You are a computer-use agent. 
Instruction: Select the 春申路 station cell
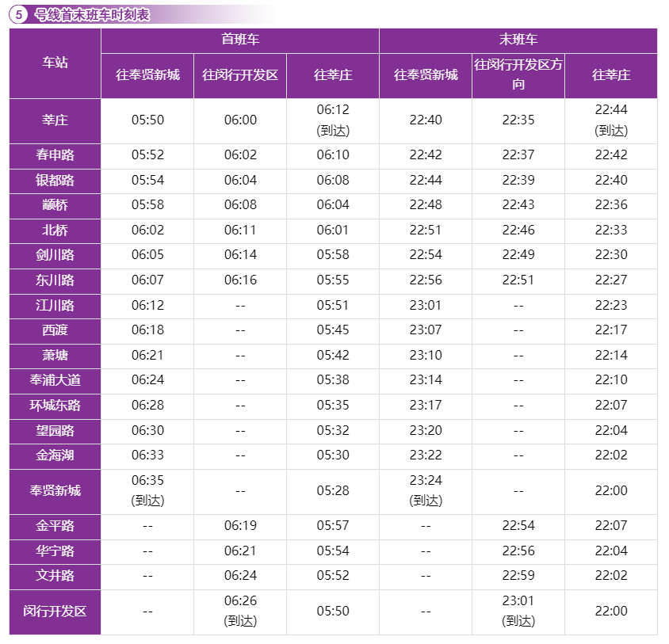(55, 155)
